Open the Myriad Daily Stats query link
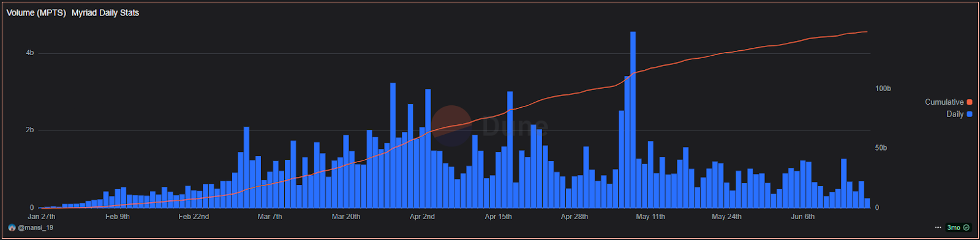This screenshot has width=980, height=240. point(105,13)
